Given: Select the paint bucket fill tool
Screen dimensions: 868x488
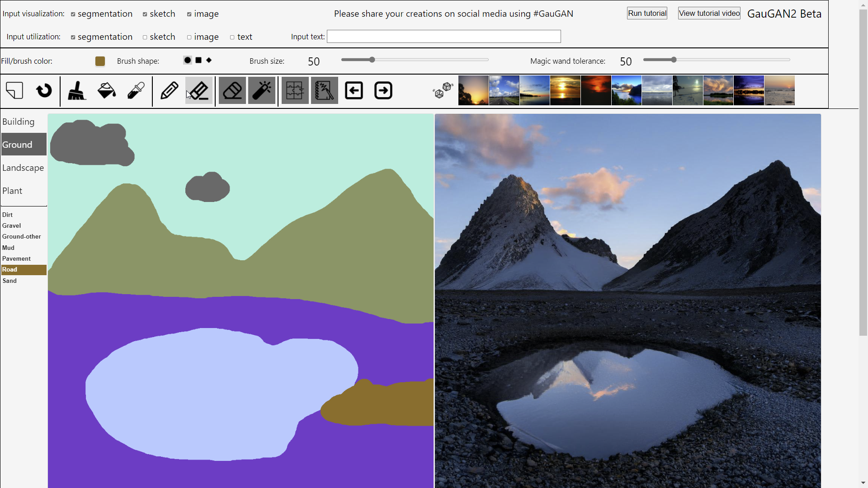Looking at the screenshot, I should click(x=106, y=90).
